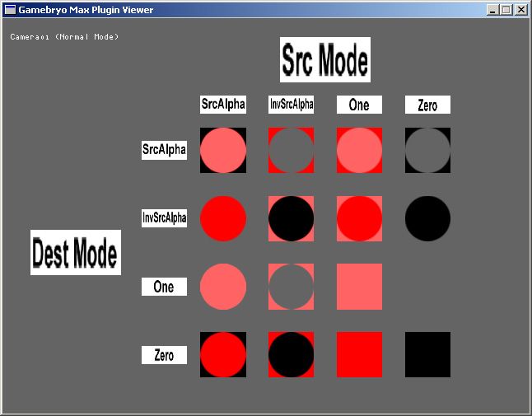Select the InvSrcAlpha row label
532x416 pixels.
[164, 218]
